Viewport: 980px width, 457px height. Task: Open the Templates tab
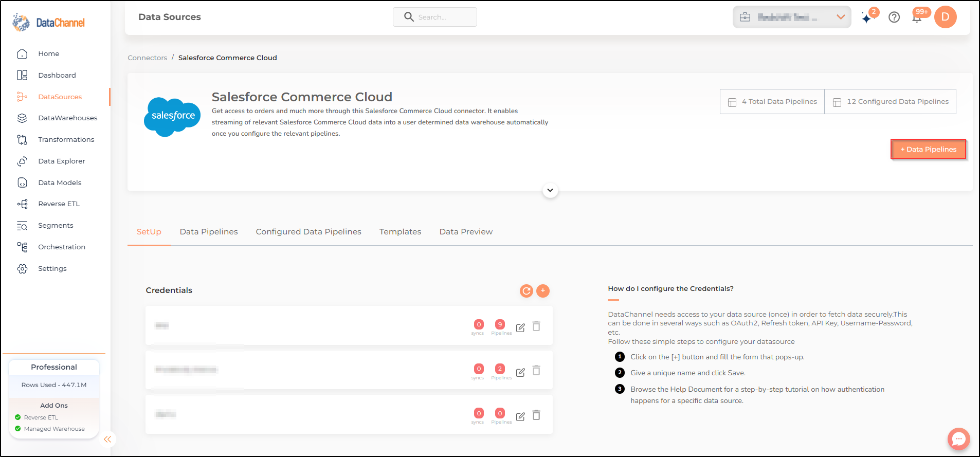tap(400, 232)
